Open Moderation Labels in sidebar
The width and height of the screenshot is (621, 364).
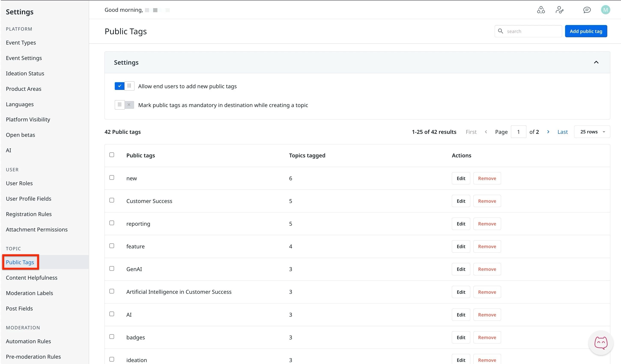pyautogui.click(x=29, y=293)
